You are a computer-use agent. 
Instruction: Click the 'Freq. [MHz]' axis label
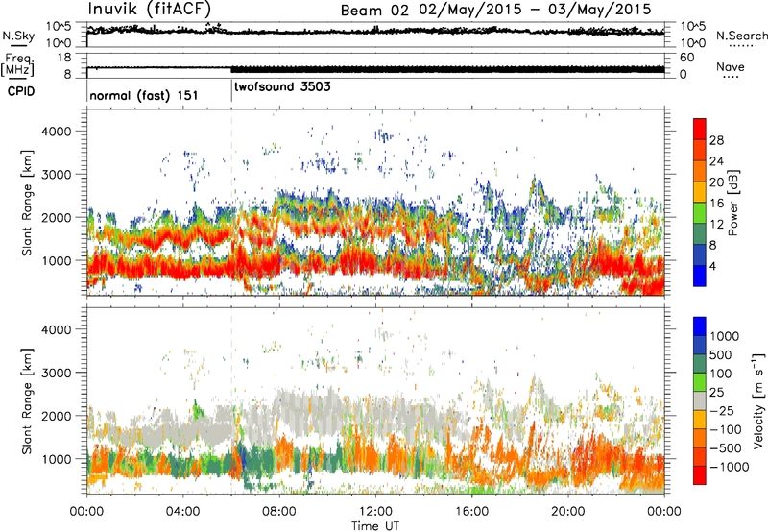tap(18, 65)
